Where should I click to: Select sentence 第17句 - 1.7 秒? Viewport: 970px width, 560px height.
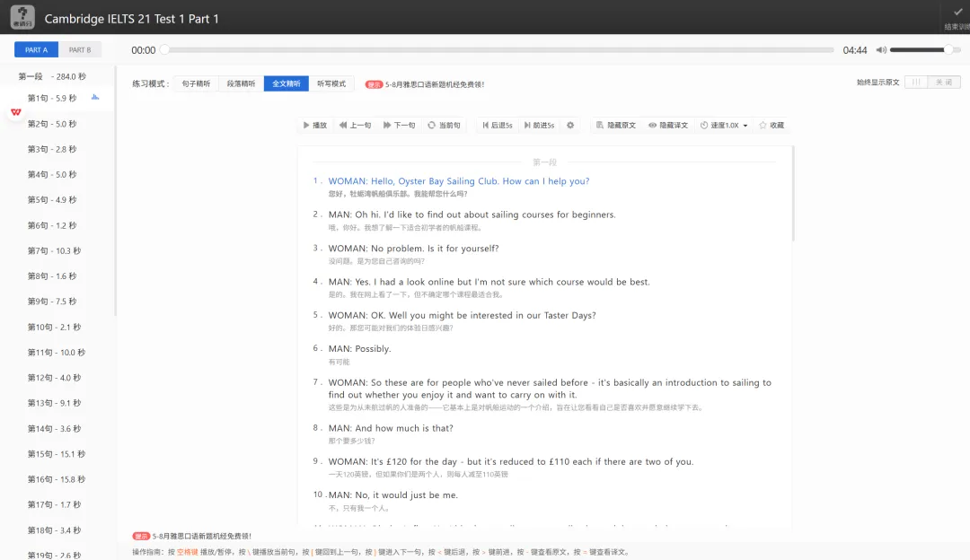click(x=54, y=504)
